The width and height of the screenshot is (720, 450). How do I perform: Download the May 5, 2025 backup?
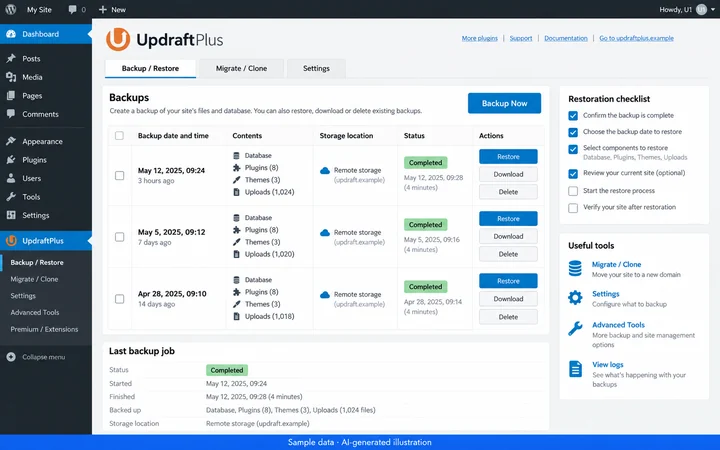coord(508,236)
